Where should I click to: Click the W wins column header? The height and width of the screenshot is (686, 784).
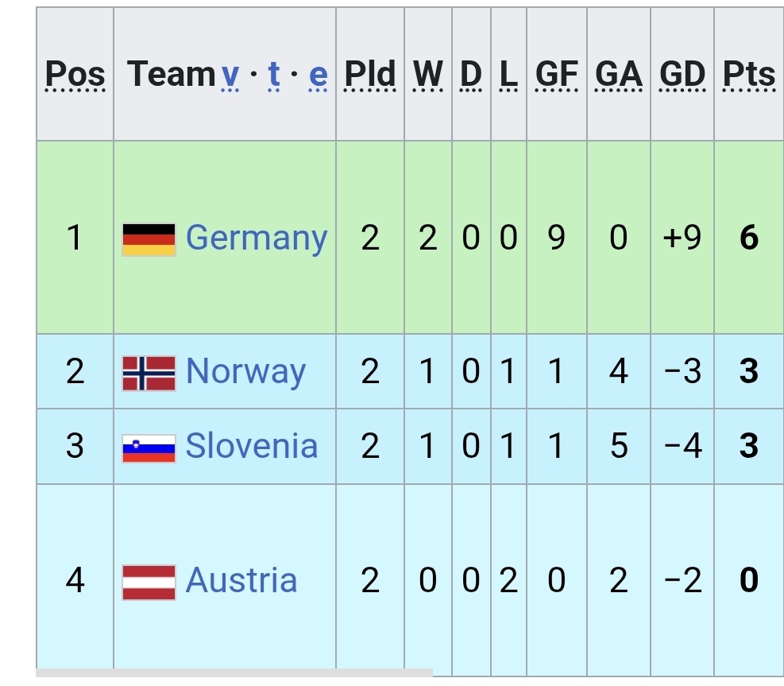coord(428,75)
